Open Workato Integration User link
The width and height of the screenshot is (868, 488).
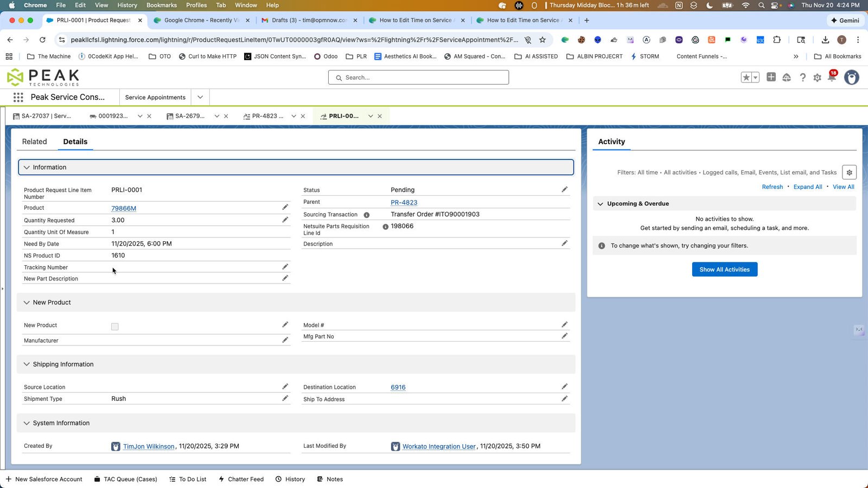[438, 446]
